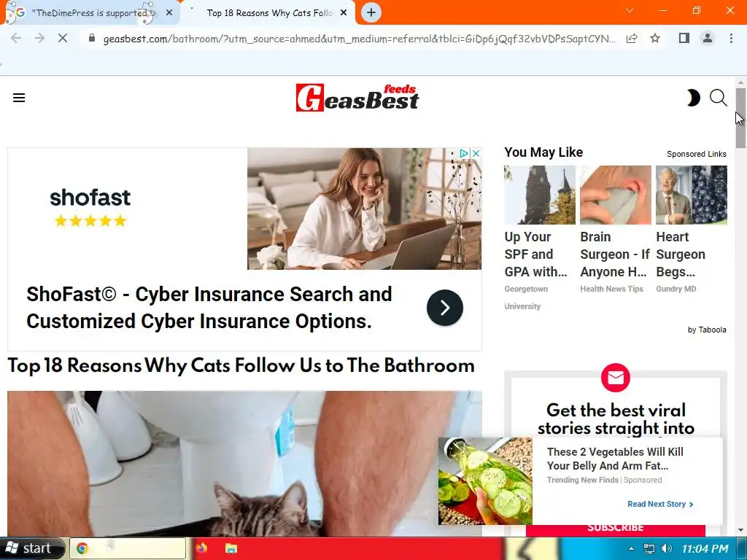Click the ShoFast ad arrow button
This screenshot has width=747, height=560.
click(x=444, y=308)
